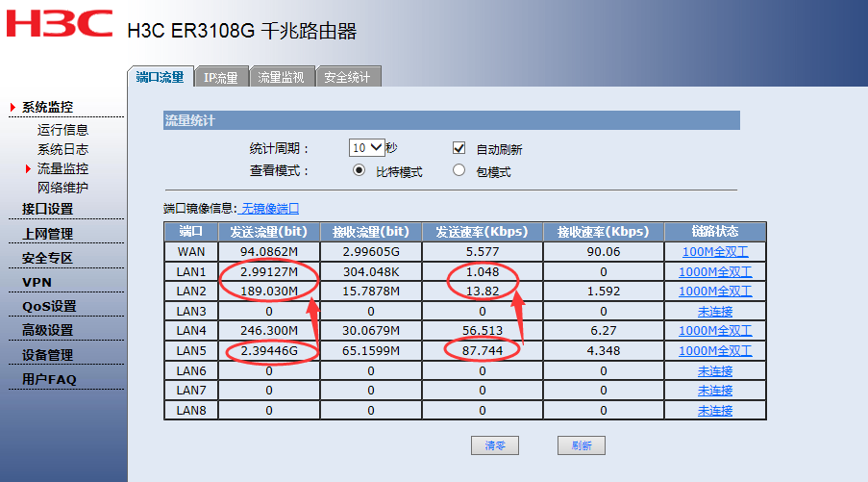Open the VPN menu
Screen dimensions: 868x482
37,283
